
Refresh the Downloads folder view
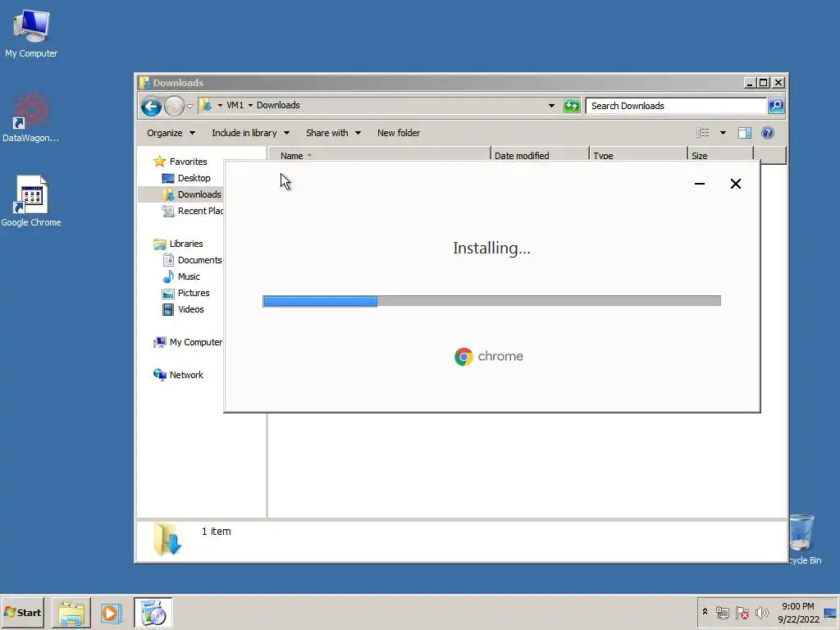[x=572, y=106]
